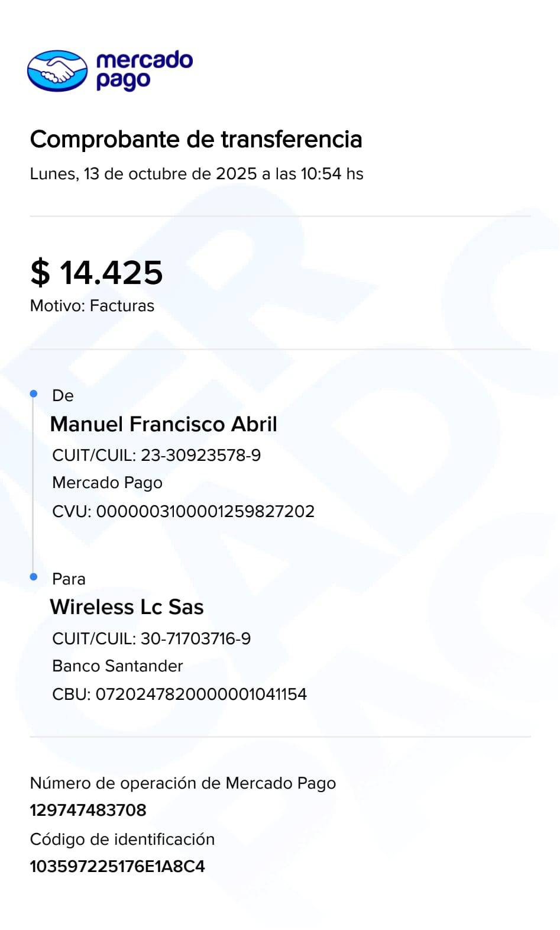Select the "Comprobante de transferencia" heading
Viewport: 560px width, 930px height.
[196, 140]
